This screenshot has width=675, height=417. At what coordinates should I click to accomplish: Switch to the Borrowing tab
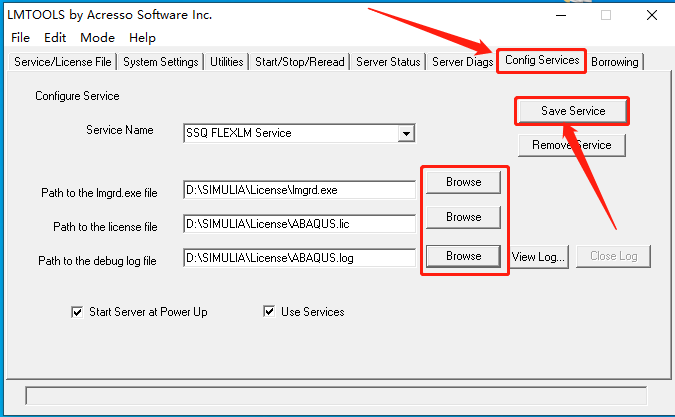tap(615, 62)
